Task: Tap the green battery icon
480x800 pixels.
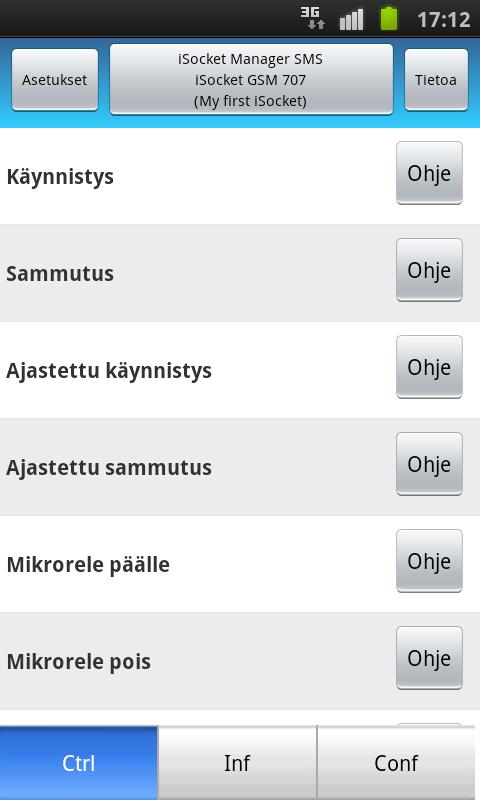Action: pos(389,18)
